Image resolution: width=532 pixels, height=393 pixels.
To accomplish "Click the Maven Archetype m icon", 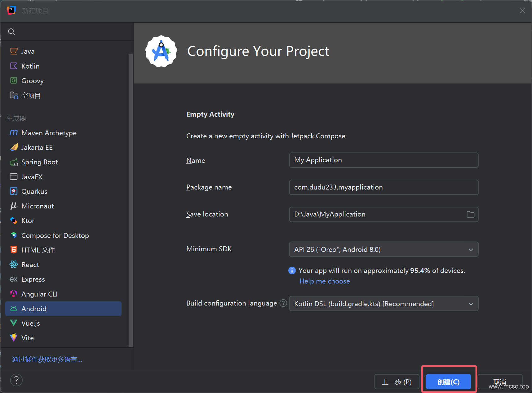I will 14,132.
